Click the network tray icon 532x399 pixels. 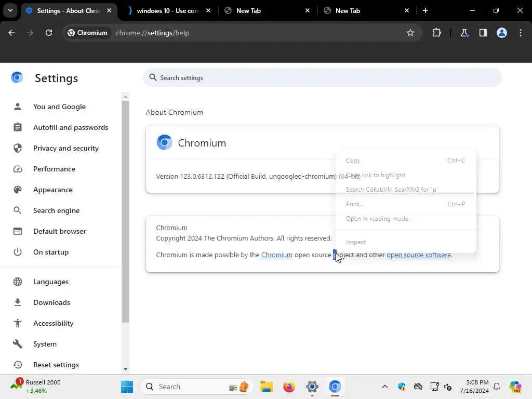tap(435, 387)
